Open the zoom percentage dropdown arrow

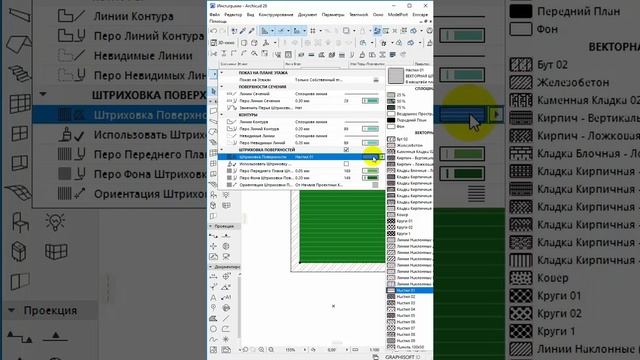(x=304, y=350)
